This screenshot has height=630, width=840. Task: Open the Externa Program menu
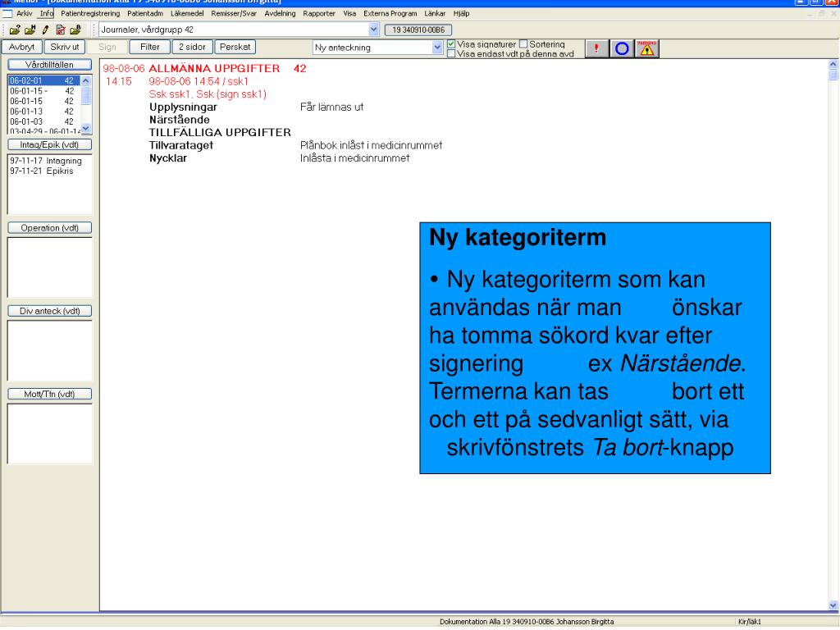coord(390,13)
